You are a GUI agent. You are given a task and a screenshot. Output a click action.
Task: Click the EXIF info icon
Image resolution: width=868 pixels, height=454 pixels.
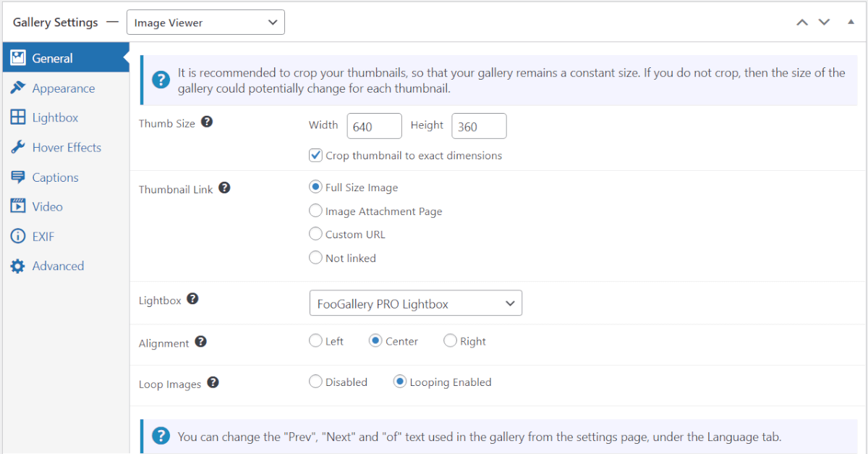click(18, 236)
